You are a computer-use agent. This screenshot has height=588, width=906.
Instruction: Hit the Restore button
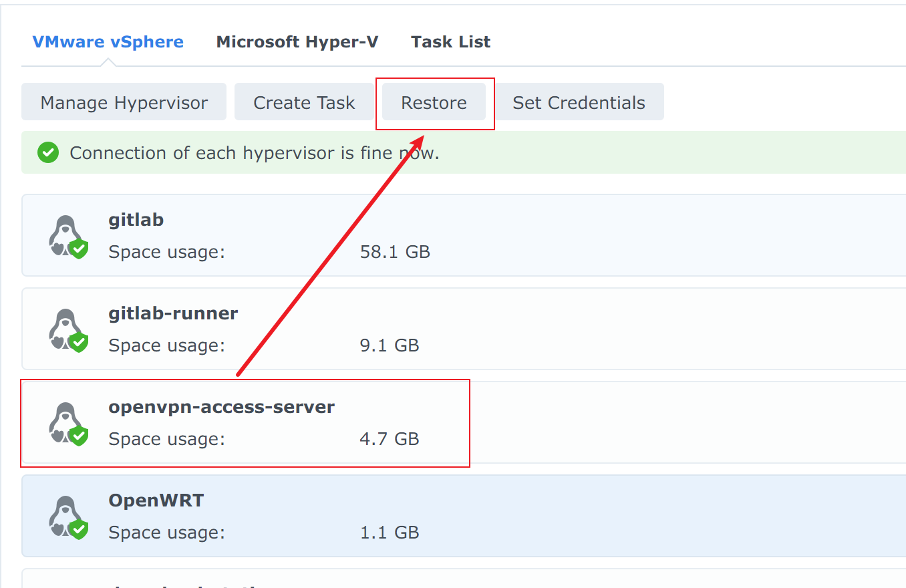434,102
